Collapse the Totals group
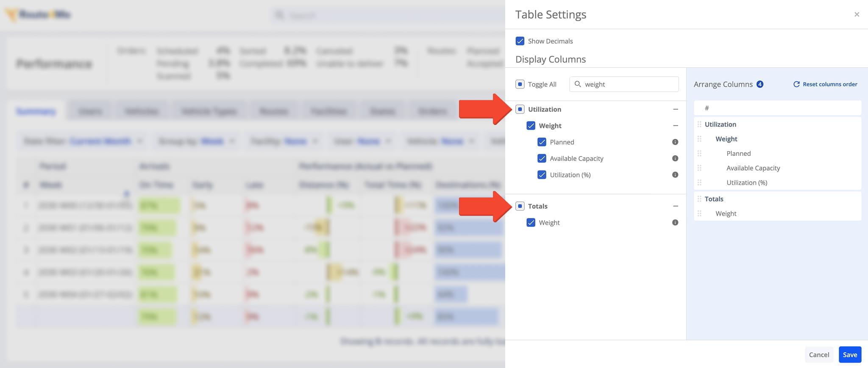Image resolution: width=868 pixels, height=368 pixels. 676,206
